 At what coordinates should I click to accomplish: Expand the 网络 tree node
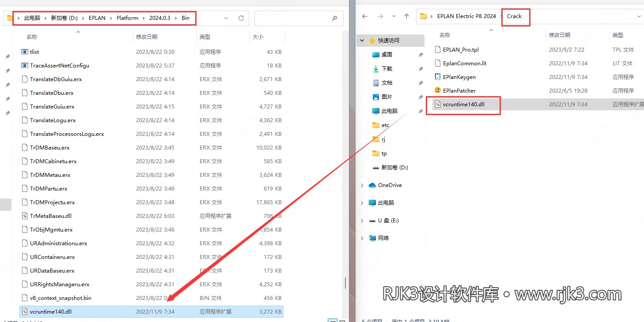coord(362,238)
